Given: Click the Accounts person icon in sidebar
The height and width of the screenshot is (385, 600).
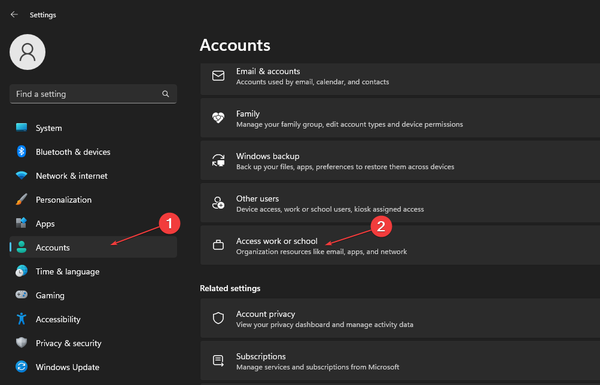Looking at the screenshot, I should pos(21,247).
